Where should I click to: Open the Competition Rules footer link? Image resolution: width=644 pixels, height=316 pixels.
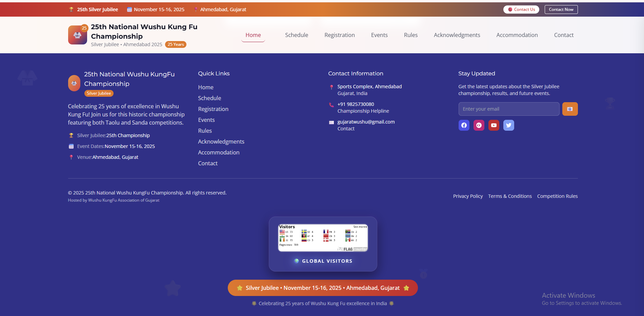tap(557, 196)
